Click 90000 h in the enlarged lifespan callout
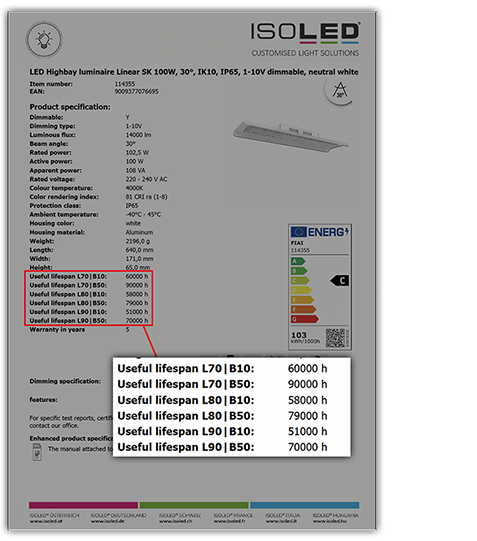This screenshot has width=477, height=541. [x=307, y=384]
